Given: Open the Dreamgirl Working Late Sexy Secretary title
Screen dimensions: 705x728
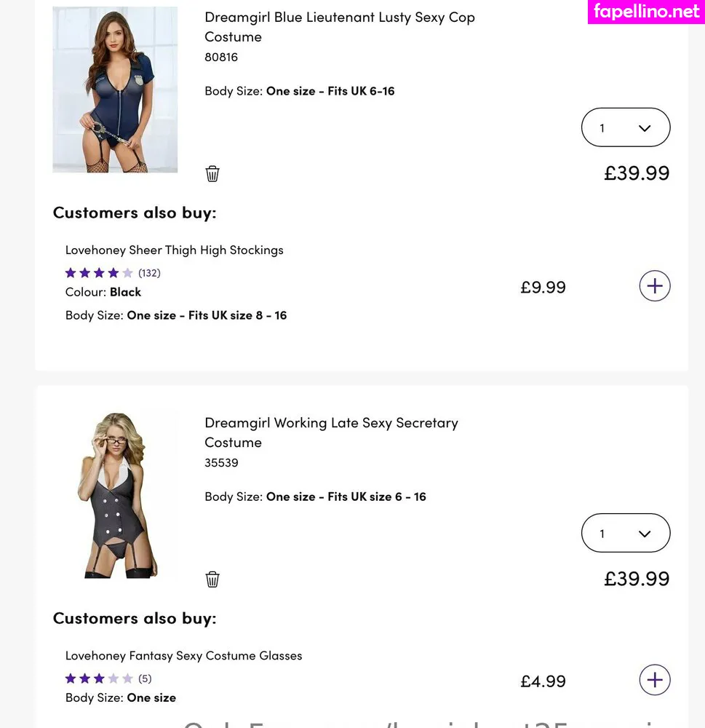Looking at the screenshot, I should click(331, 432).
